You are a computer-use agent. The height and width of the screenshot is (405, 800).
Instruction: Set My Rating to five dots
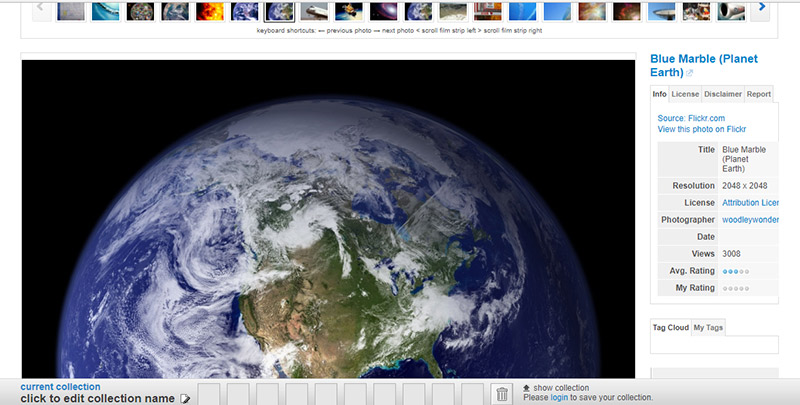(747, 289)
